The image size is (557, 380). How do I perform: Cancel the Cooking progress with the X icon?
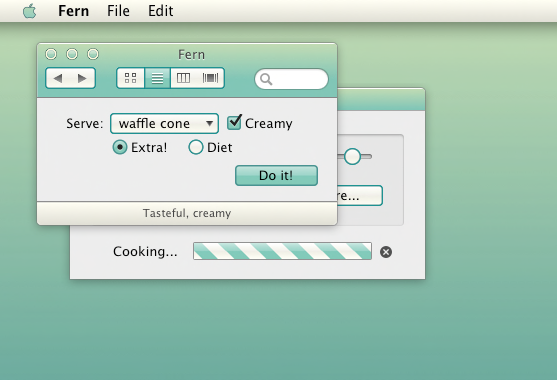[x=386, y=252]
